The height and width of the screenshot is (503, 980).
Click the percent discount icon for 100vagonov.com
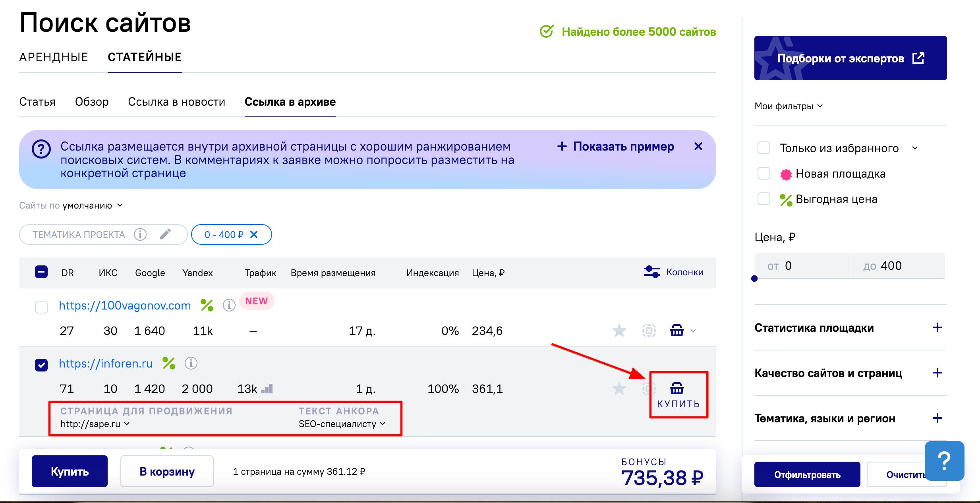pyautogui.click(x=207, y=305)
